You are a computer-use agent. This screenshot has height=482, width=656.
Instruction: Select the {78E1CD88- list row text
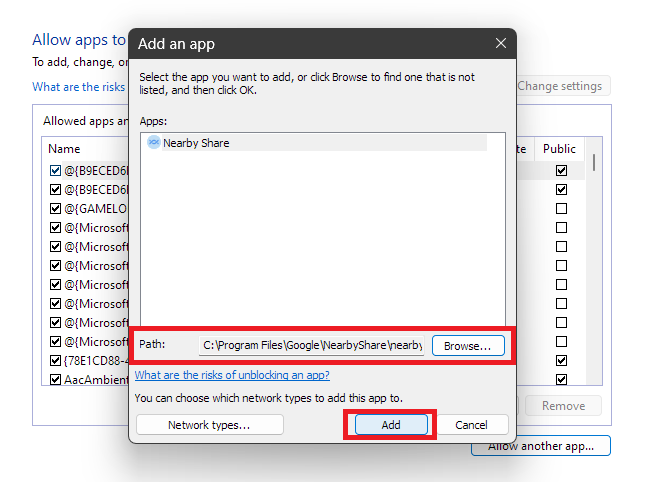[x=95, y=360]
